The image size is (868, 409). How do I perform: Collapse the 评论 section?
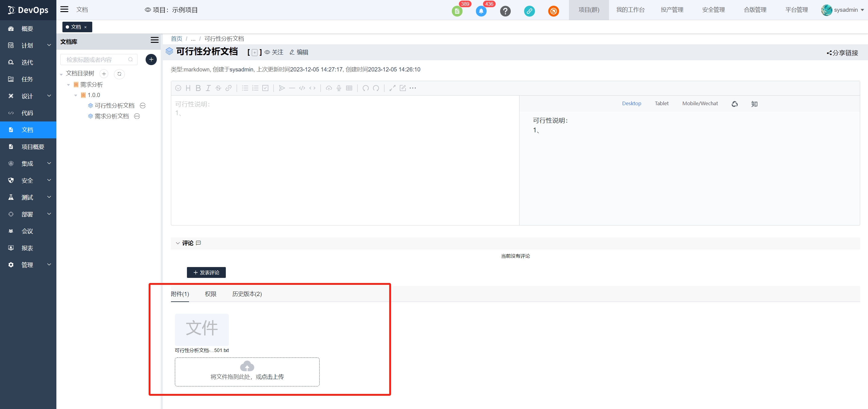(178, 243)
